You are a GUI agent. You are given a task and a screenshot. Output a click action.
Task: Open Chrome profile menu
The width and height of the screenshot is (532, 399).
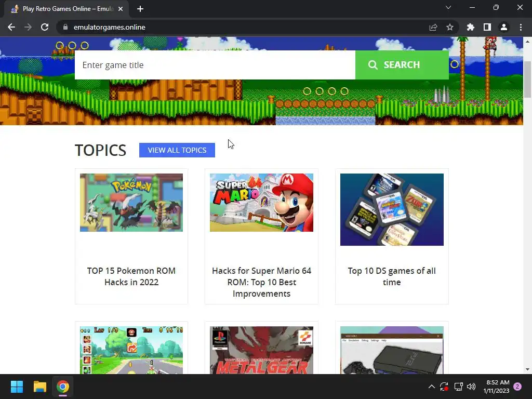[x=504, y=27]
